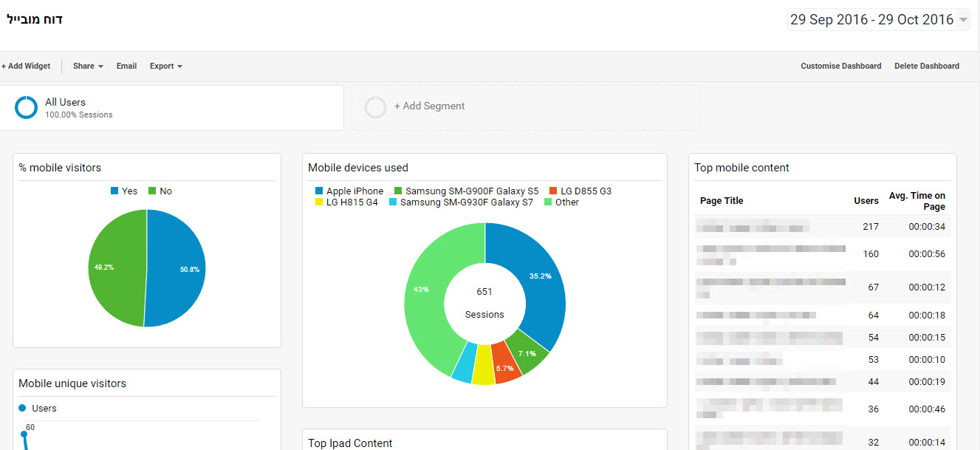
Task: Click Customise Dashboard
Action: [x=841, y=66]
